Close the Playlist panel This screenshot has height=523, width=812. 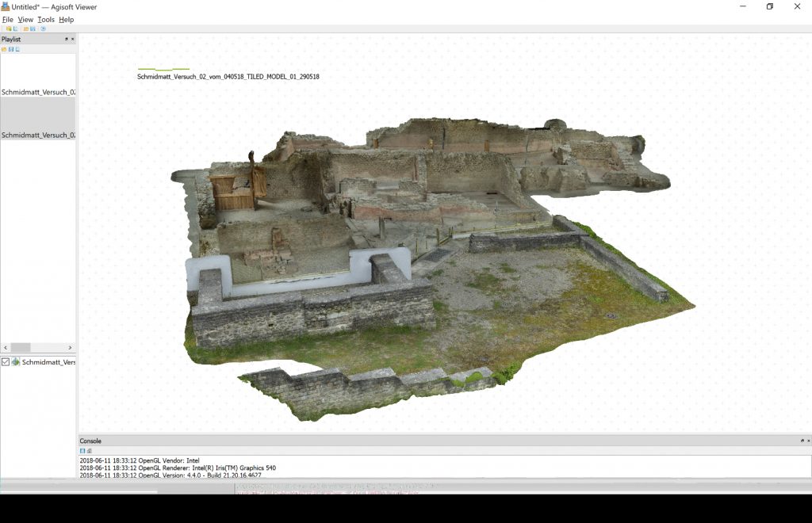(x=73, y=39)
